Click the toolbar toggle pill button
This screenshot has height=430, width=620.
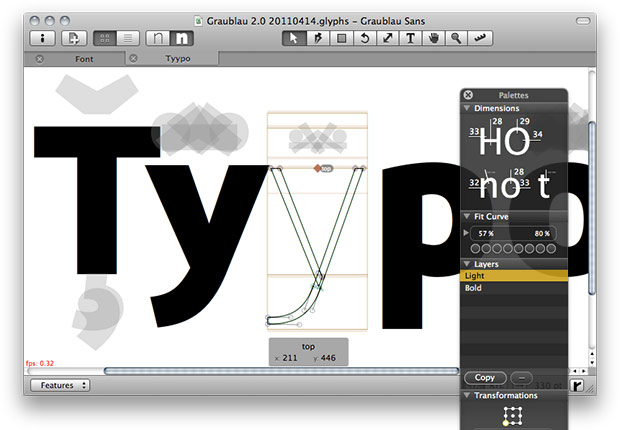click(x=583, y=21)
